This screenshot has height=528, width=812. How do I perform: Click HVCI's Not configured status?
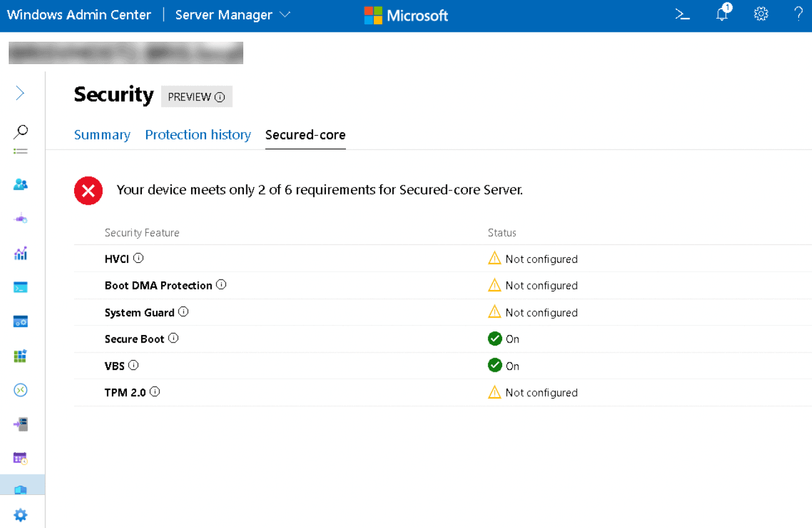tap(533, 259)
